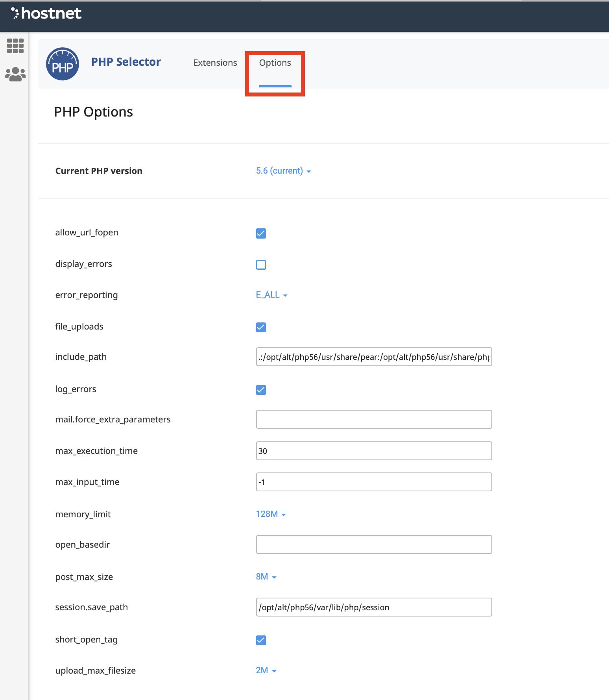Click the max_input_time field showing -1
The height and width of the screenshot is (700, 609).
pyautogui.click(x=374, y=482)
